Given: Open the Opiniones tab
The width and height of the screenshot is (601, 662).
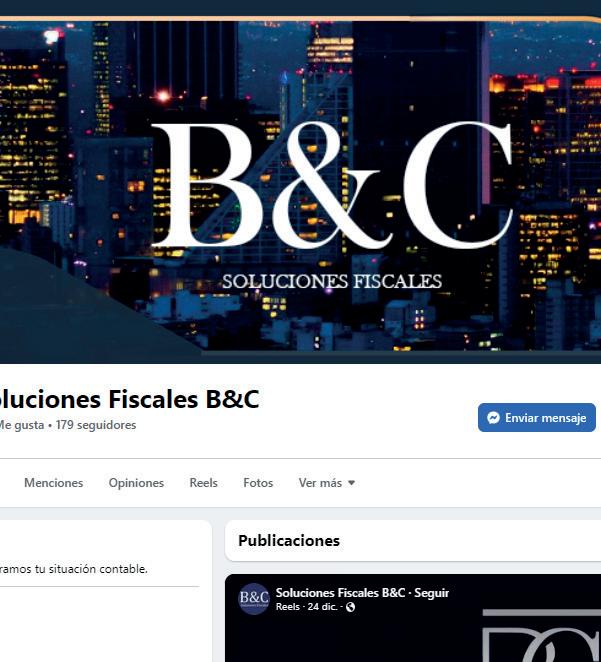Looking at the screenshot, I should [136, 483].
